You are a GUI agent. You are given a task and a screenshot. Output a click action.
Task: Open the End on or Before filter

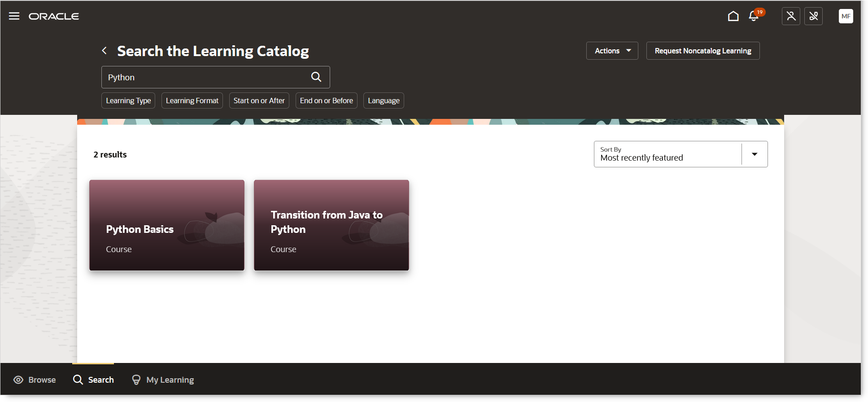coord(326,100)
